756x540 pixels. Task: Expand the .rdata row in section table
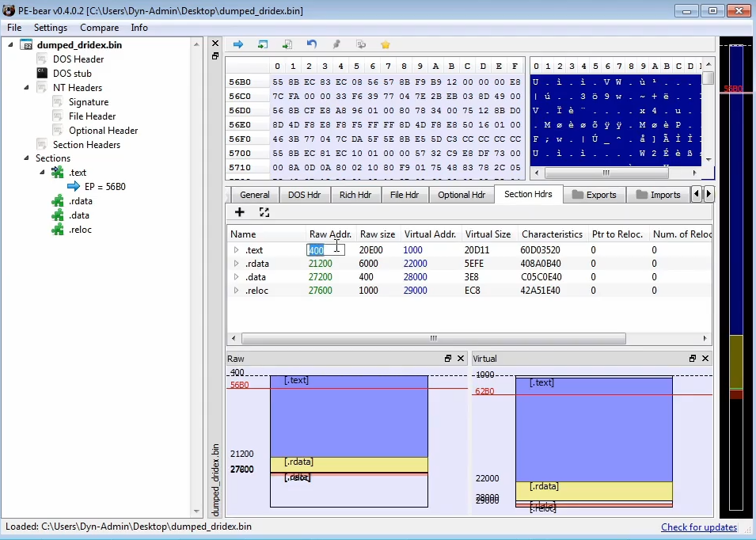pos(236,264)
